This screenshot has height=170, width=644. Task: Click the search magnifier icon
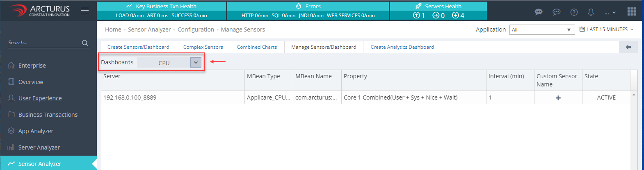[x=85, y=43]
